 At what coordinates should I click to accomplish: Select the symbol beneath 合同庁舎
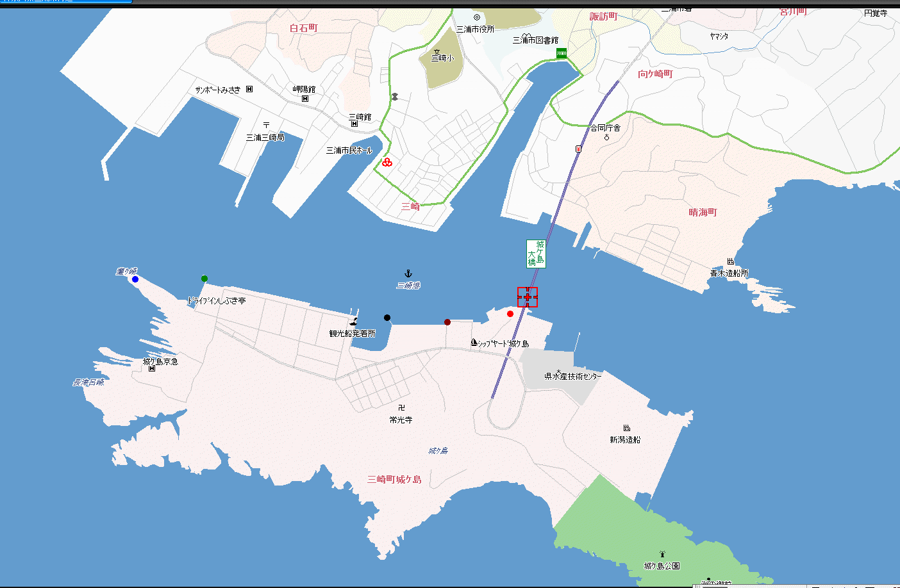(x=606, y=136)
